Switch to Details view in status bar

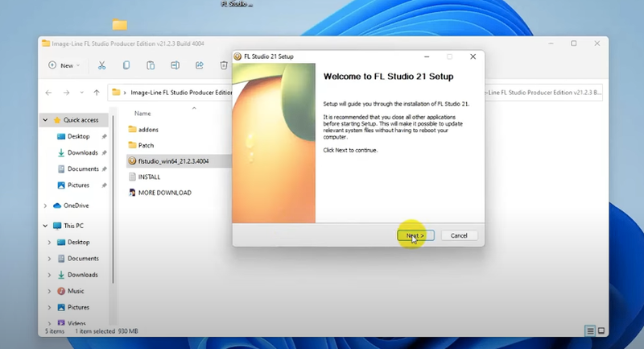click(x=590, y=330)
